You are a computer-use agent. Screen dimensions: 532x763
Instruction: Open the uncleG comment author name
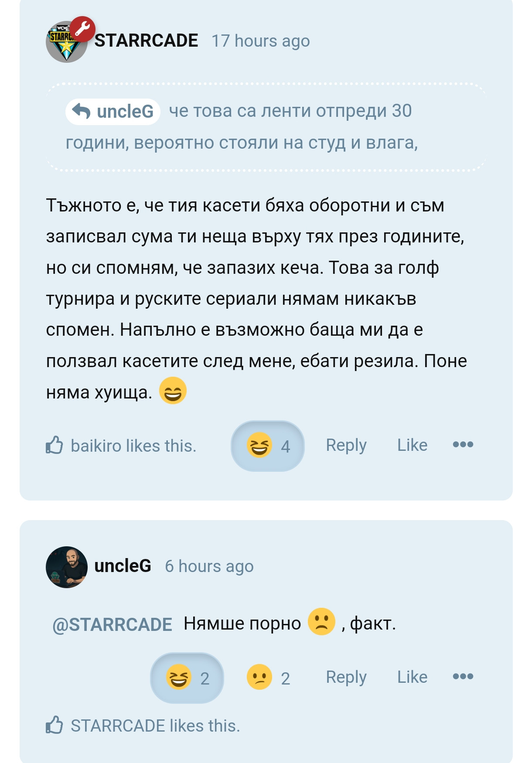tap(123, 566)
